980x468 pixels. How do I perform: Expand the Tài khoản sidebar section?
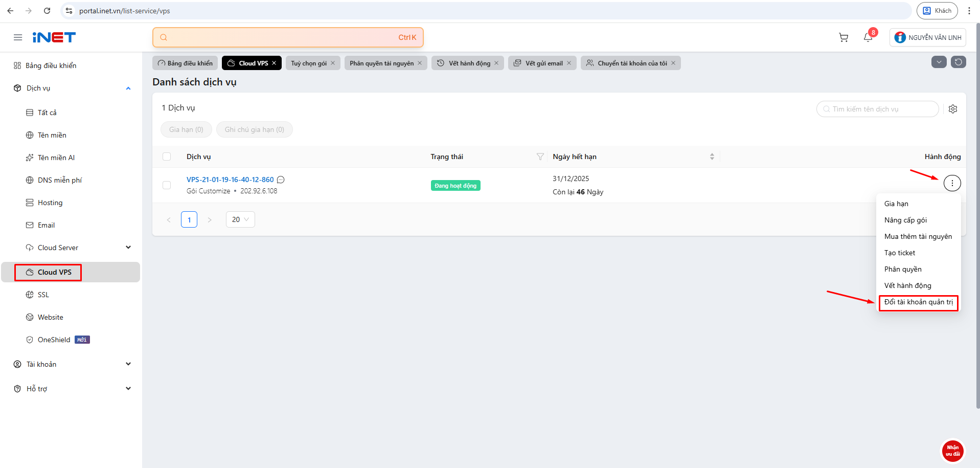click(128, 364)
